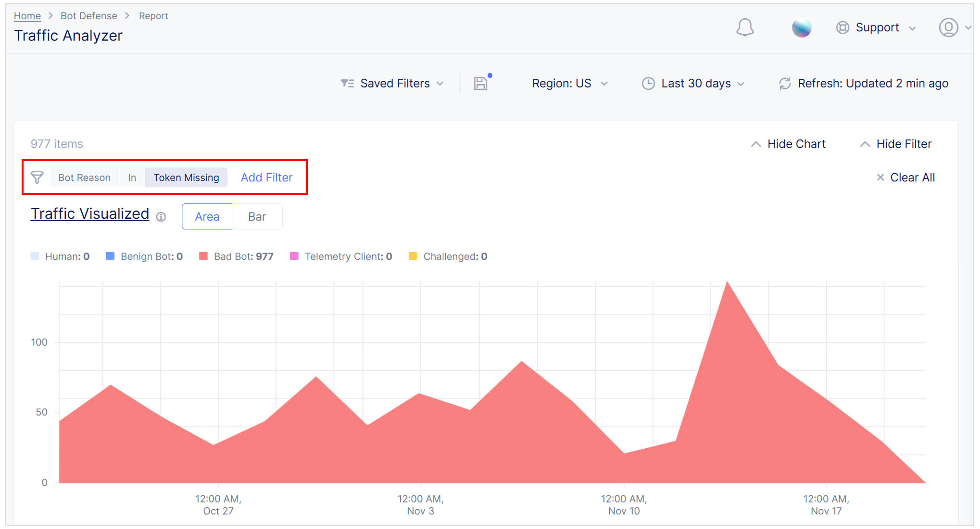980x529 pixels.
Task: Click the save filter icon
Action: 481,83
